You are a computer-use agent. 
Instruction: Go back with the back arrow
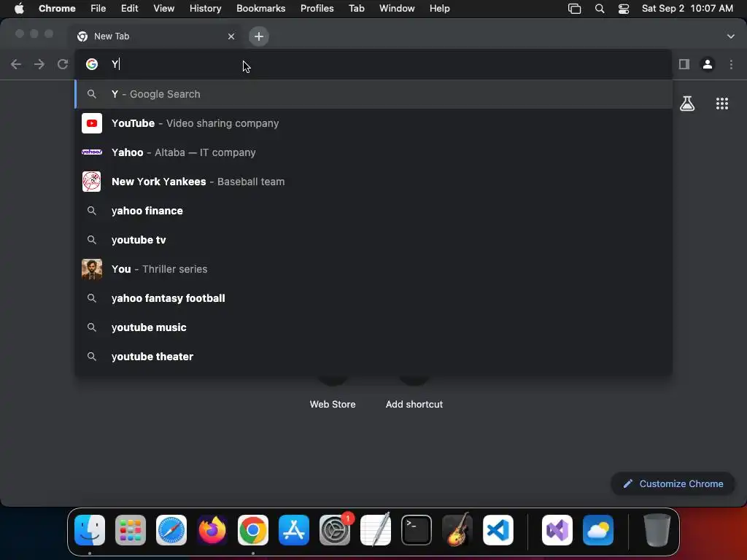point(16,64)
